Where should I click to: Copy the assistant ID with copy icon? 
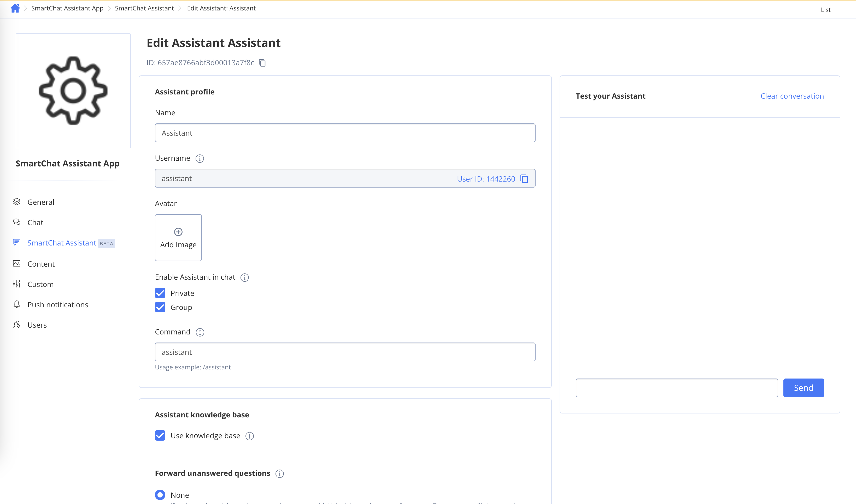click(262, 63)
